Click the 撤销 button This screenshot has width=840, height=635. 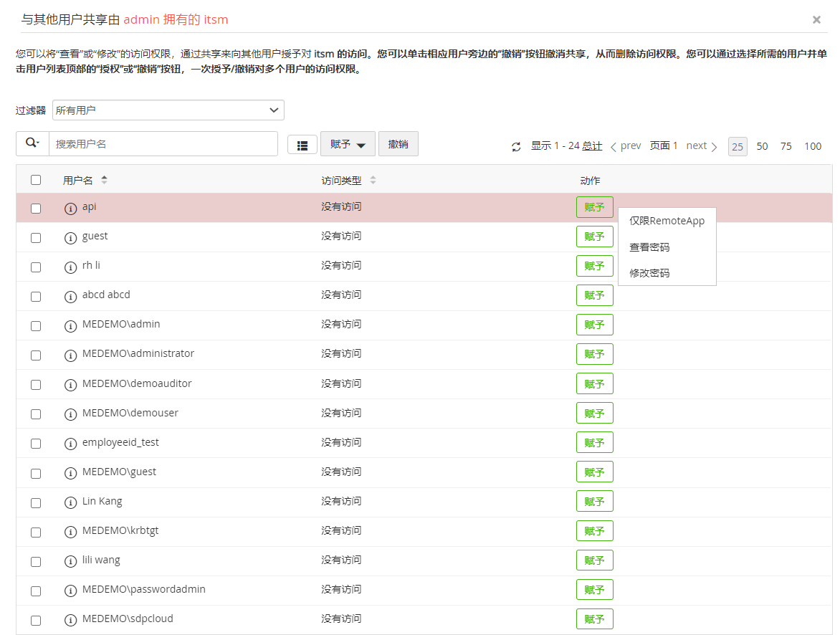tap(398, 144)
